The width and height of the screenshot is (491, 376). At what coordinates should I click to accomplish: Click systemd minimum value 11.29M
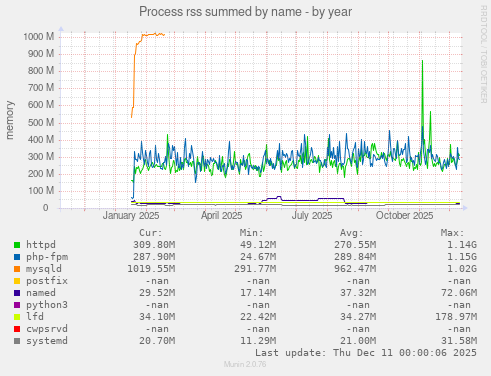(x=258, y=341)
